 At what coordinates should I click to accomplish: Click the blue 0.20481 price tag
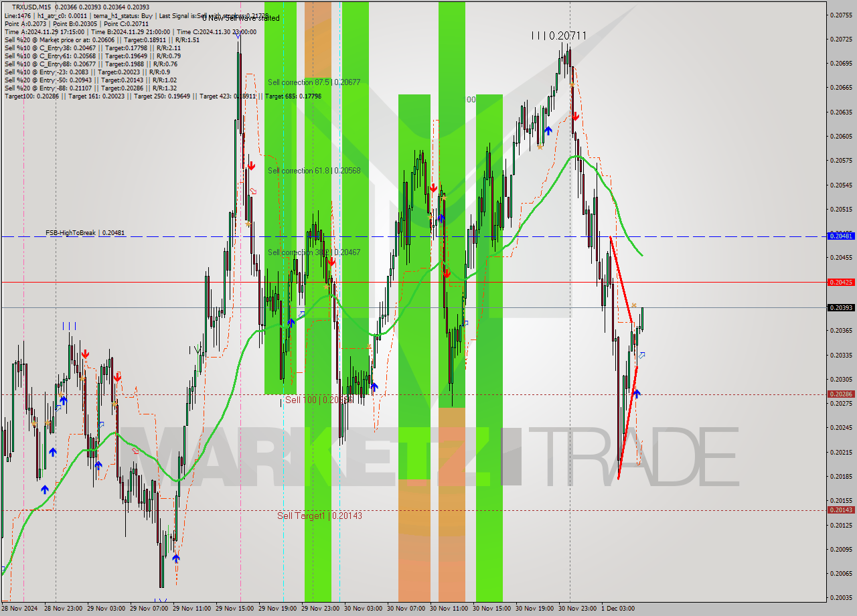pos(842,236)
